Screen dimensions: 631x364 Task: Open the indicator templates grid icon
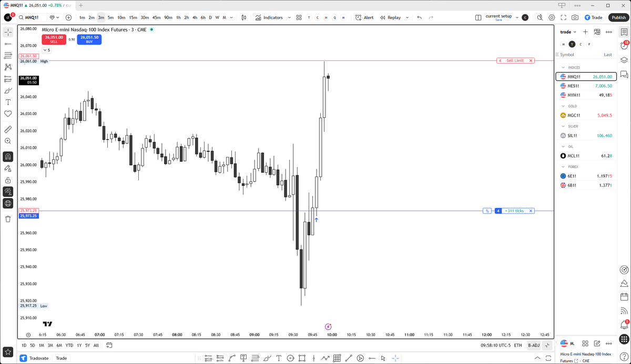(299, 17)
